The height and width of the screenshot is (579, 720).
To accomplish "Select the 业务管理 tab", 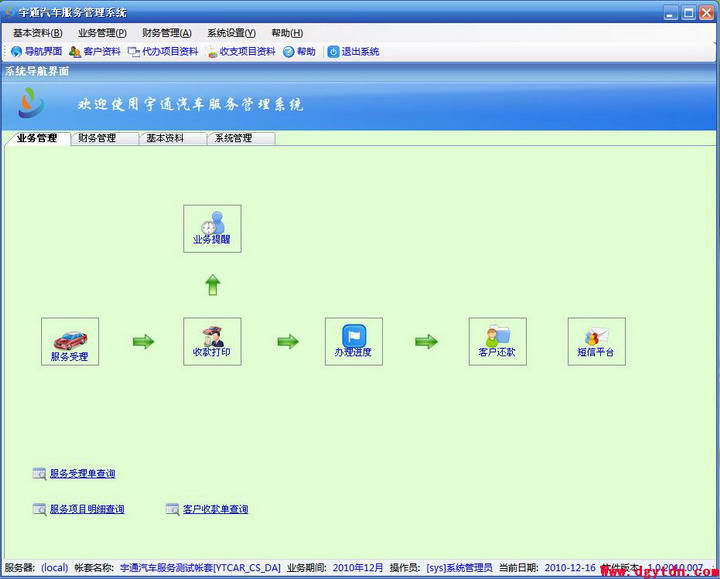I will (37, 138).
